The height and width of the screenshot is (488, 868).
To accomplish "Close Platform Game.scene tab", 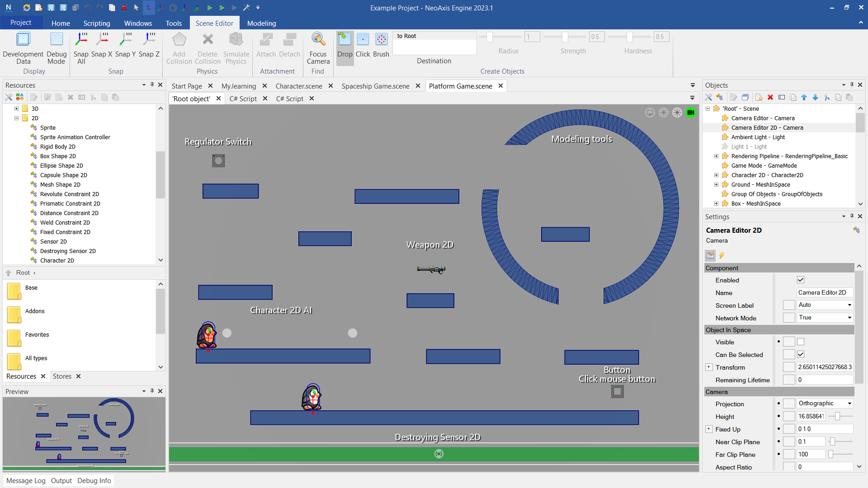I will tap(500, 86).
